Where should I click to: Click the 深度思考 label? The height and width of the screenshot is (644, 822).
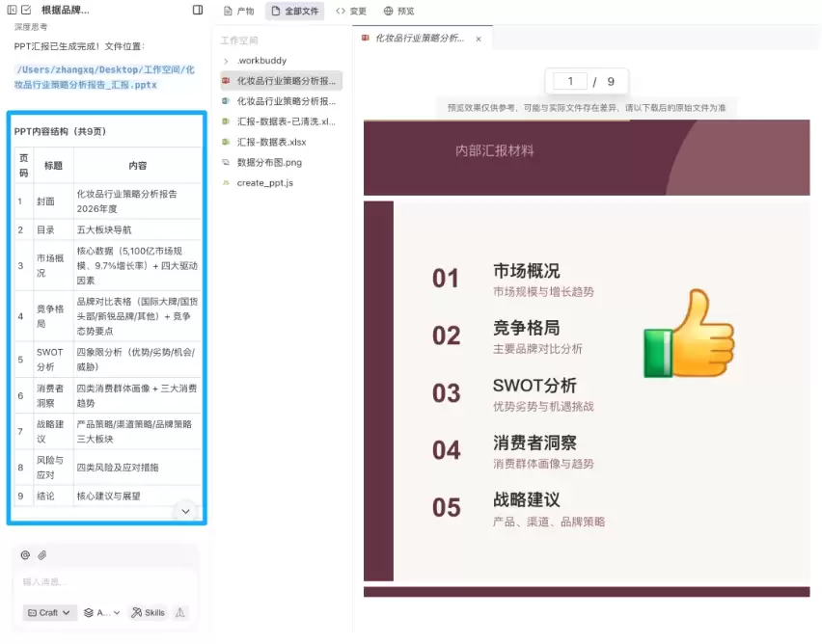31,27
